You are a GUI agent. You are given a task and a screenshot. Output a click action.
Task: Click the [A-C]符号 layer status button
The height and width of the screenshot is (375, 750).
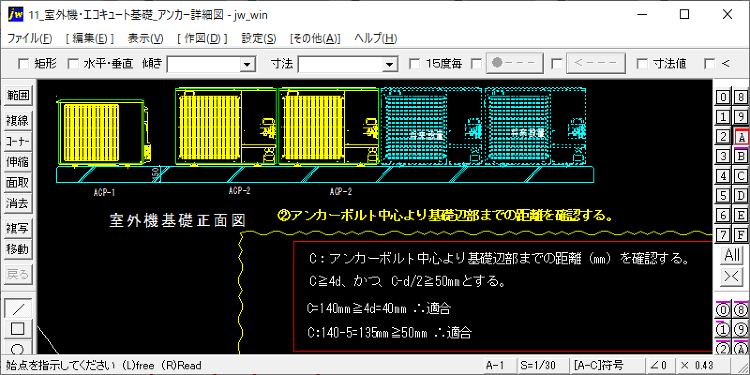click(607, 365)
